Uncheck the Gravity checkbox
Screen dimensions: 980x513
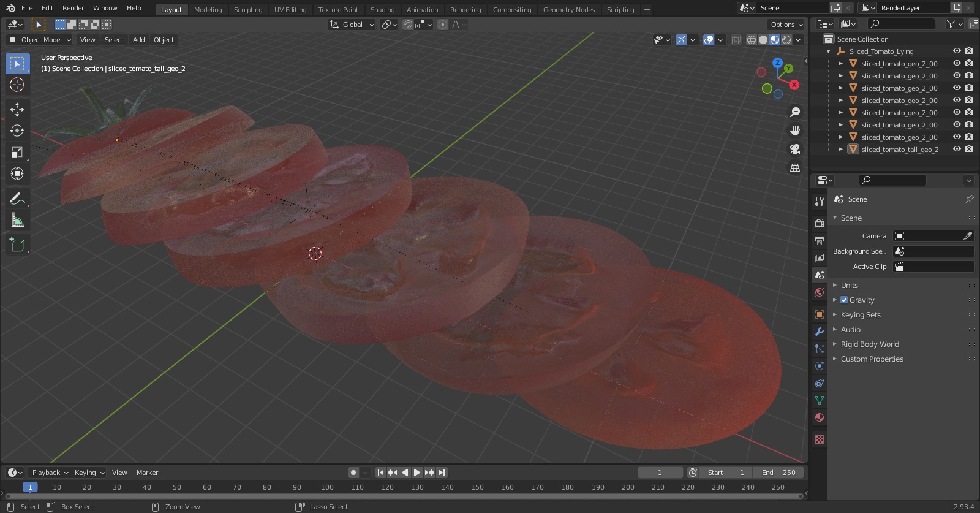pyautogui.click(x=844, y=300)
